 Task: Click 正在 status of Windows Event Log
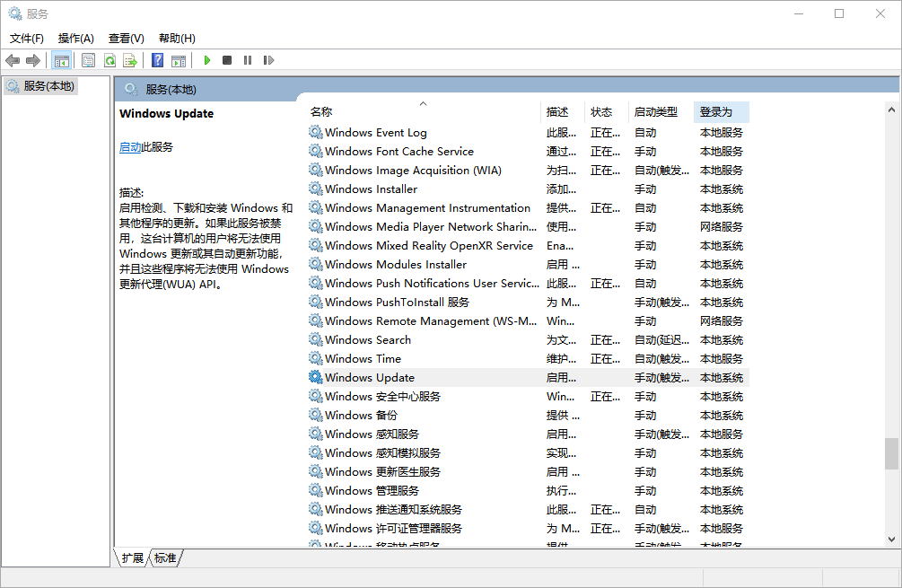tap(605, 133)
